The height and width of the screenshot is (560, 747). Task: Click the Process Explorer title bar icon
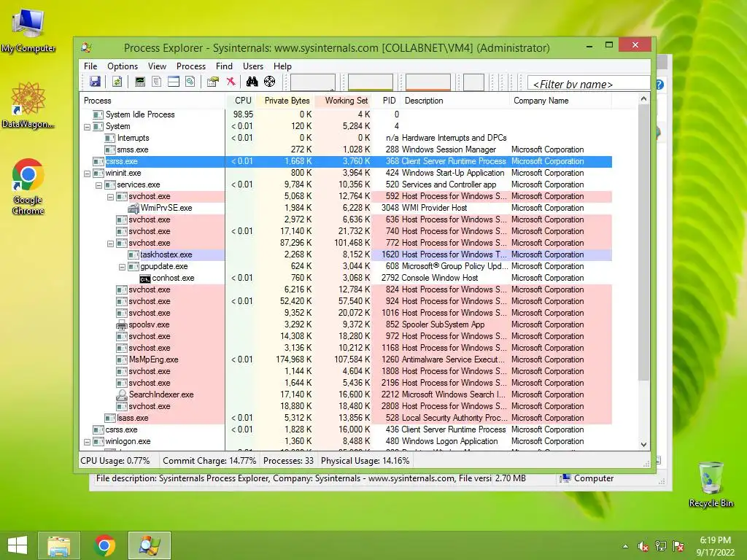86,47
